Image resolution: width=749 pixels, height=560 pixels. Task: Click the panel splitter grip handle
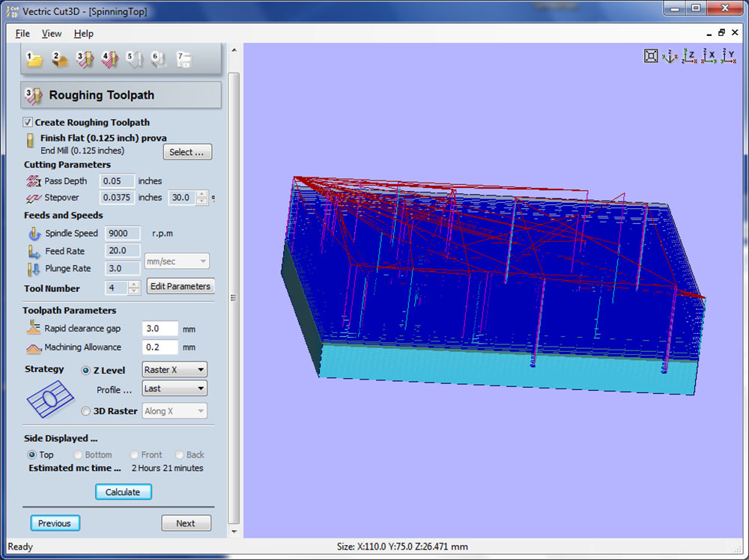(234, 298)
